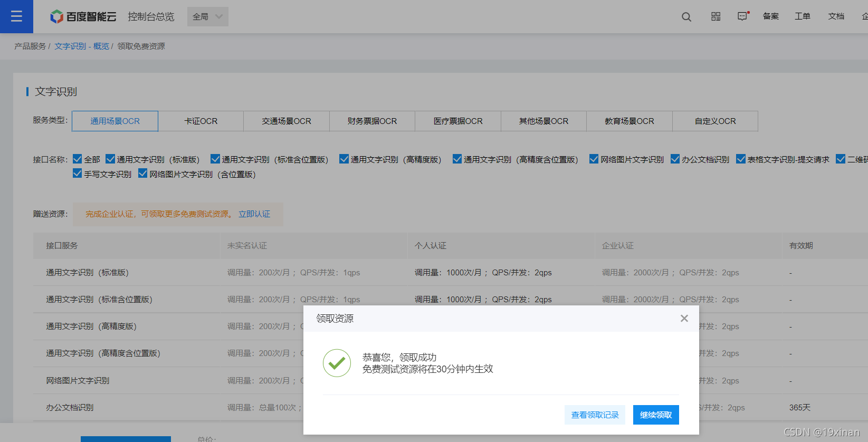
Task: Select the 卡证OCR service tab
Action: [x=201, y=121]
